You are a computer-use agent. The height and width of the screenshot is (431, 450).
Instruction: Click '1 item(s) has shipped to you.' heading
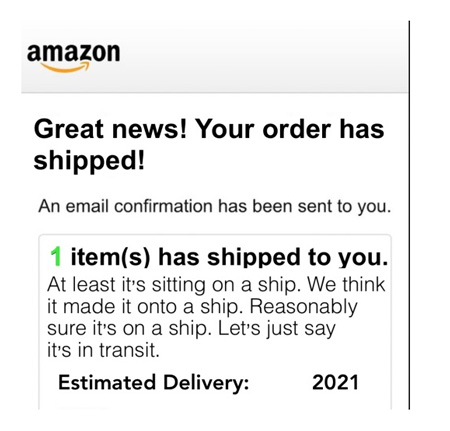[219, 257]
